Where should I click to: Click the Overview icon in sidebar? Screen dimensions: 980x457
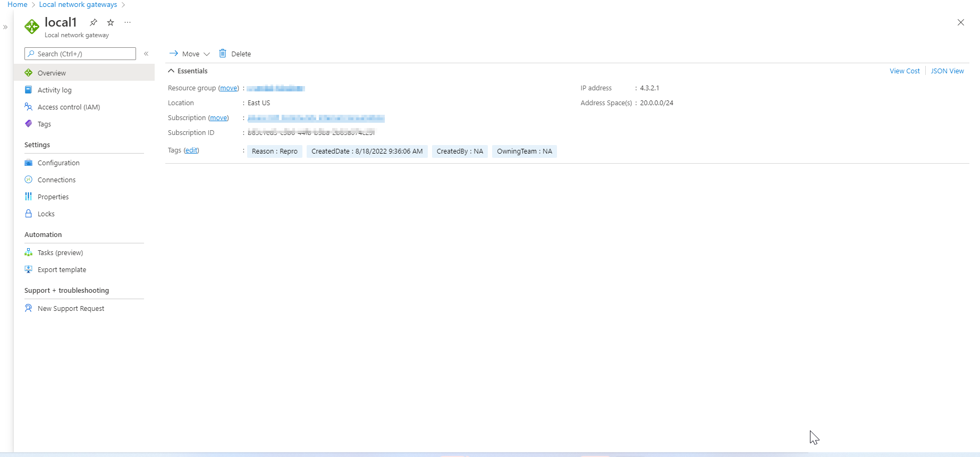pyautogui.click(x=29, y=73)
